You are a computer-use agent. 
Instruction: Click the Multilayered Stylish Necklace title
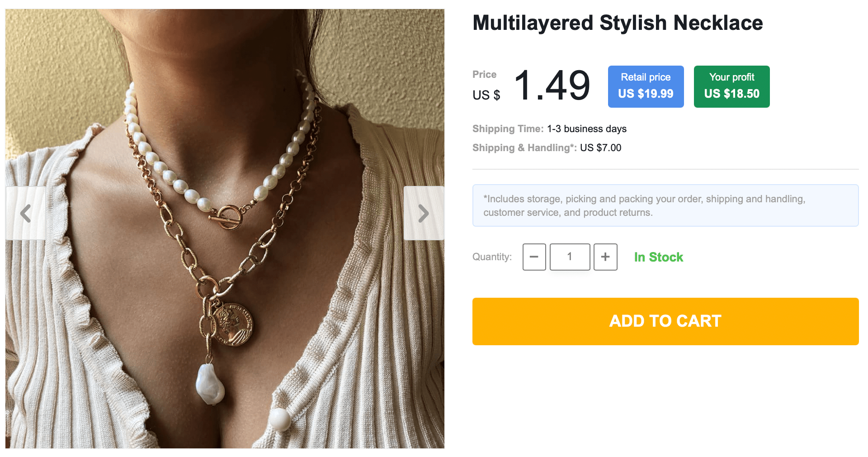618,23
